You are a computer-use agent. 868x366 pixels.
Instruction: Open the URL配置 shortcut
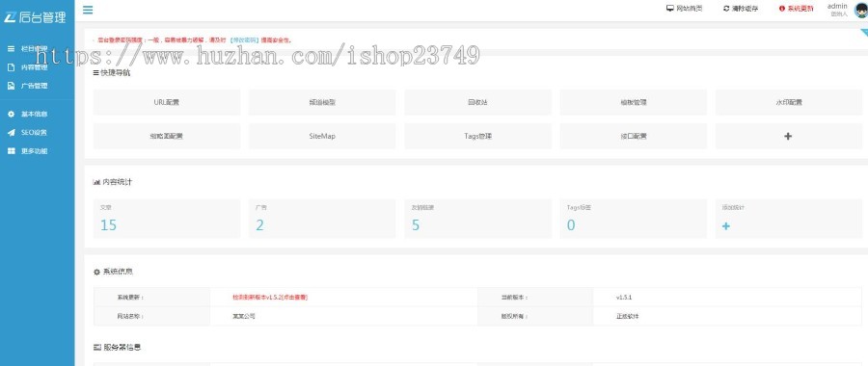point(167,102)
